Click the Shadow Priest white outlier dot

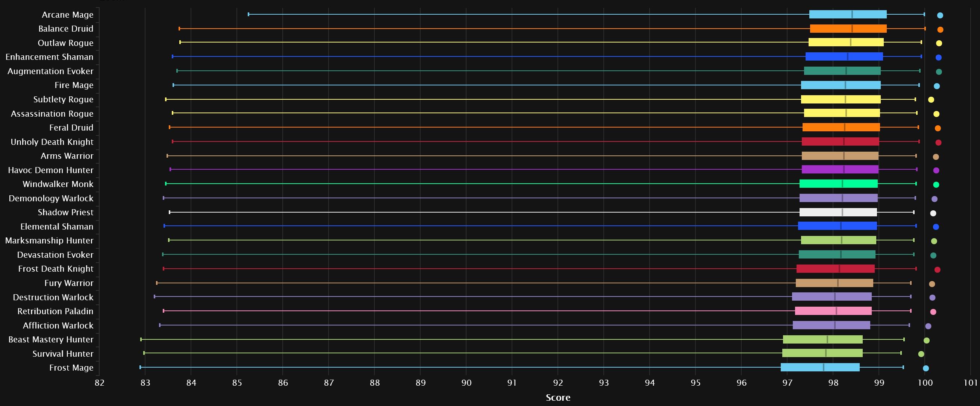(x=933, y=213)
